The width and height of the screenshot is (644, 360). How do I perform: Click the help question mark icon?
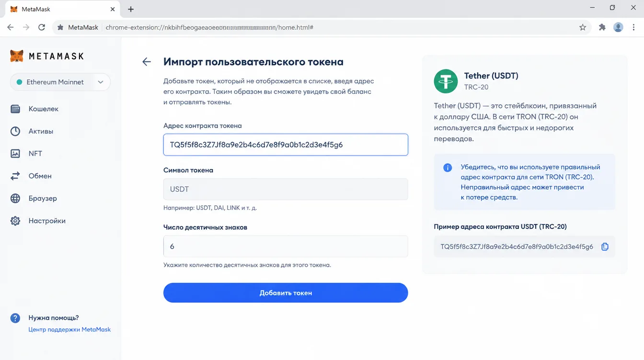pos(15,318)
